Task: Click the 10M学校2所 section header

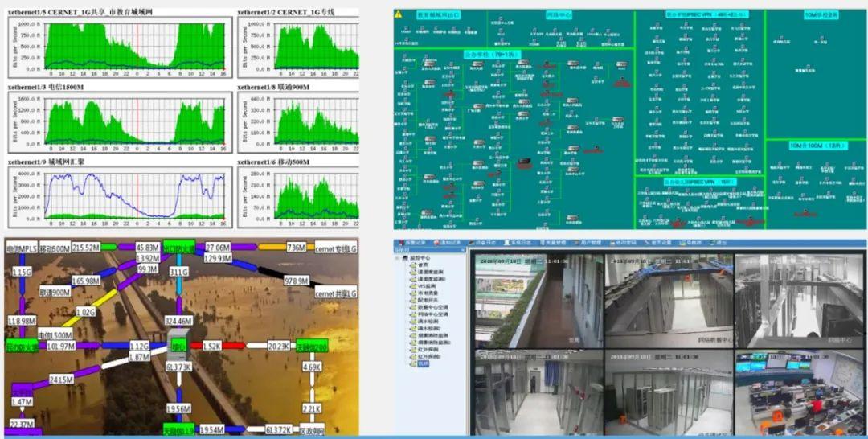Action: click(x=820, y=15)
